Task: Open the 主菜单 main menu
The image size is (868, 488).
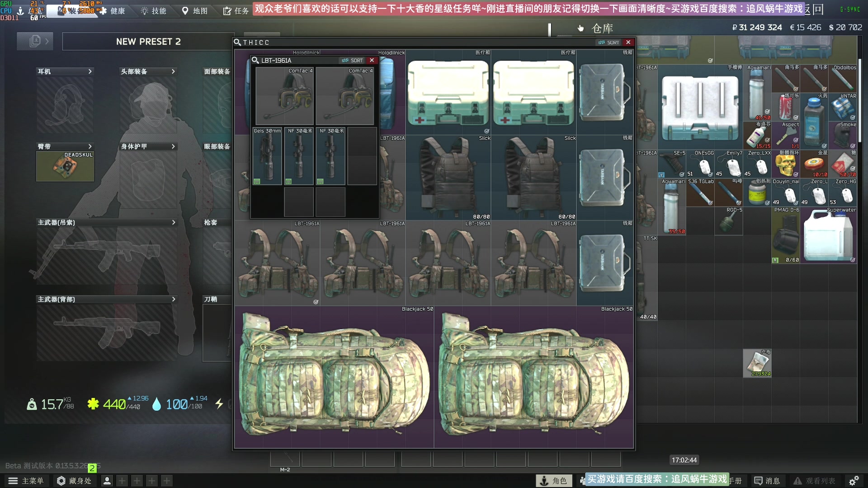Action: (26, 481)
